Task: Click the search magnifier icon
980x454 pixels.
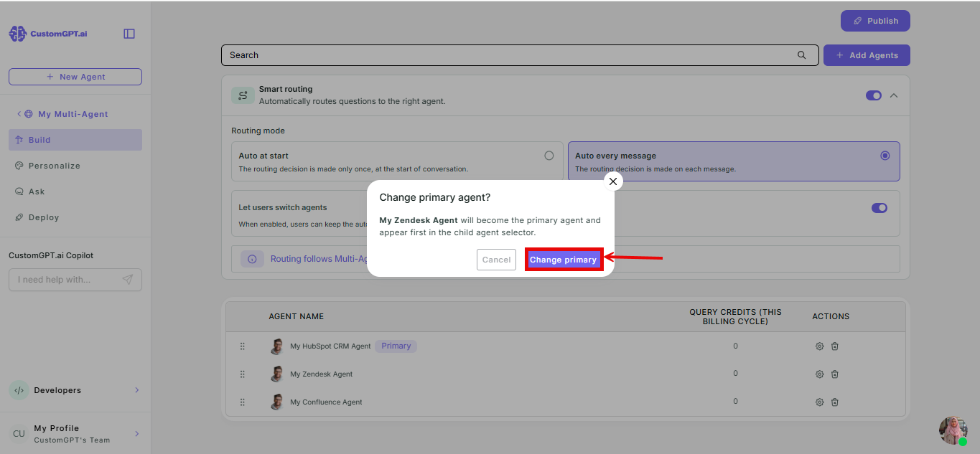Action: tap(802, 55)
